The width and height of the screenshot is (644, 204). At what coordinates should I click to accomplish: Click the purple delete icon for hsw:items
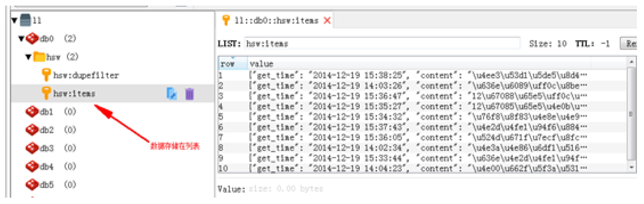click(x=189, y=94)
